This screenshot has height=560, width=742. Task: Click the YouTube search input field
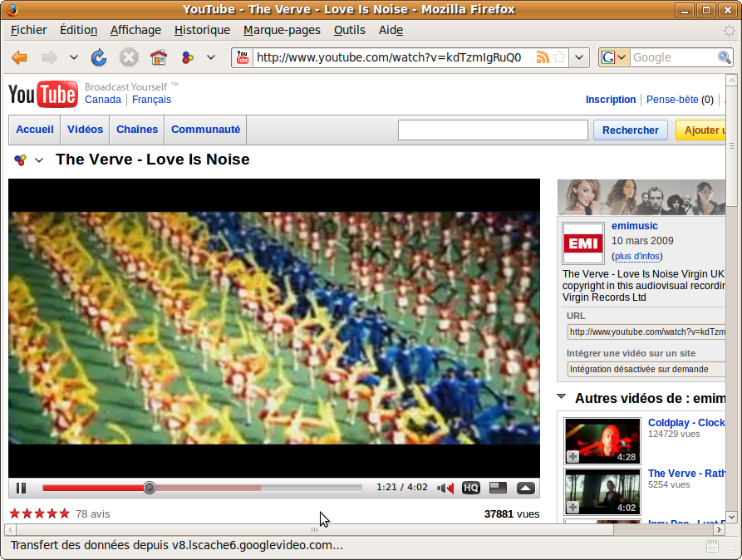[493, 130]
